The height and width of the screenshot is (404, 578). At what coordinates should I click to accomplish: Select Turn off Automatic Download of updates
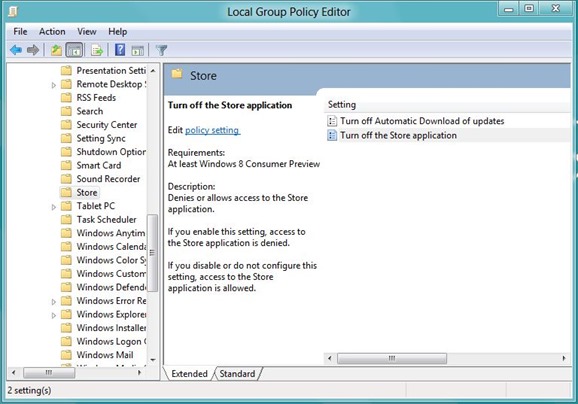pyautogui.click(x=422, y=121)
